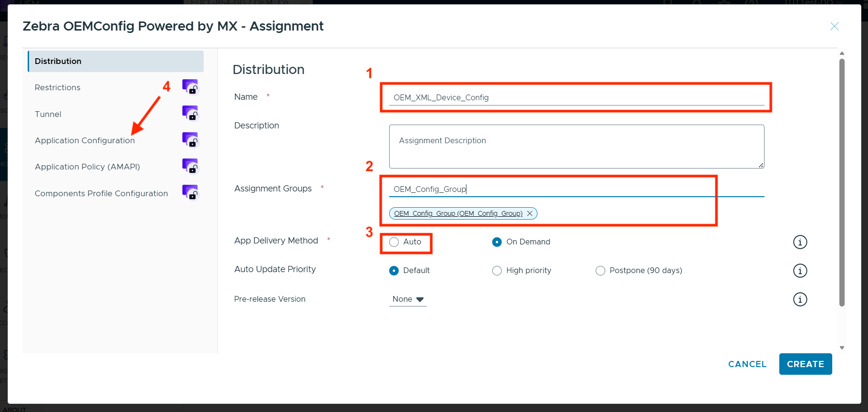This screenshot has height=412, width=868.
Task: Select the Auto delivery method
Action: 394,242
